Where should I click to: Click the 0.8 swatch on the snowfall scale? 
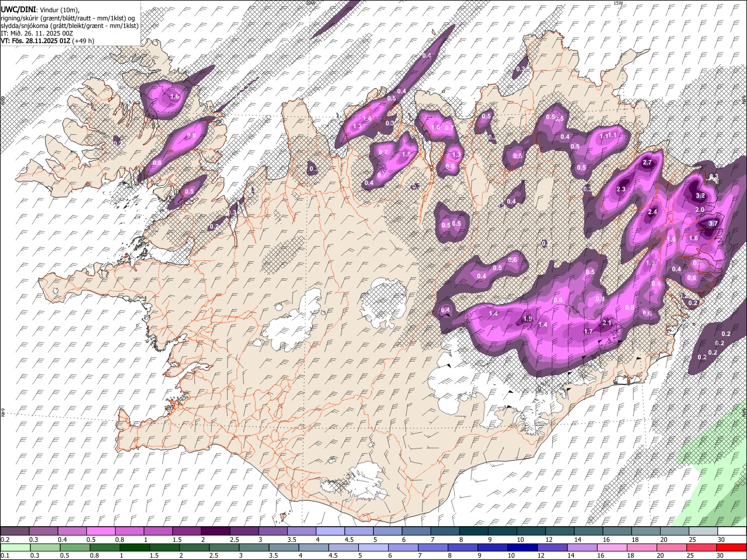[129, 531]
